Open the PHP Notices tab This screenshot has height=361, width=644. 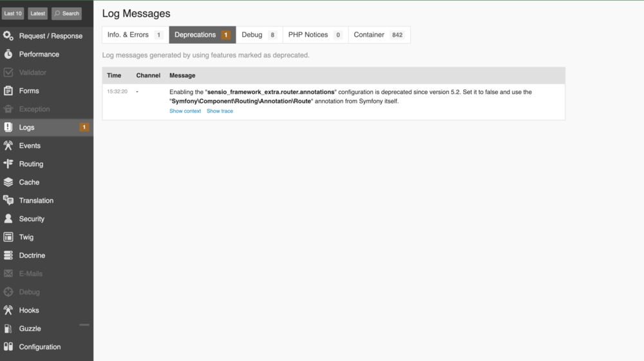click(316, 35)
